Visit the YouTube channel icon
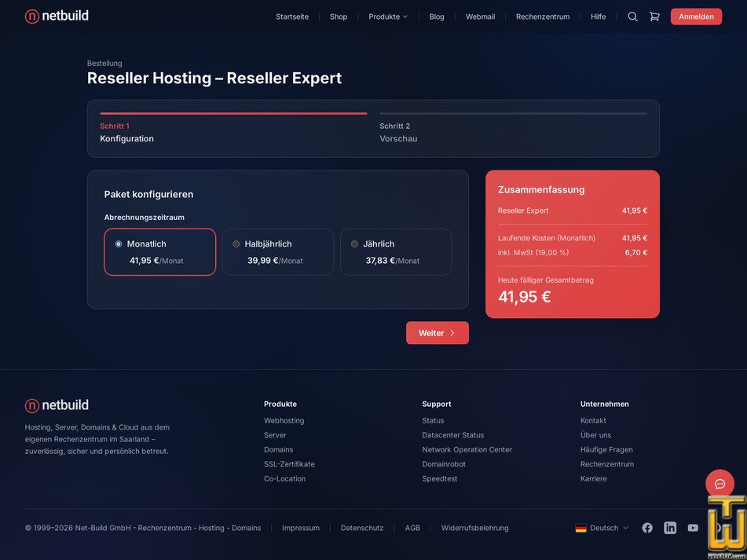The image size is (747, 560). [693, 528]
